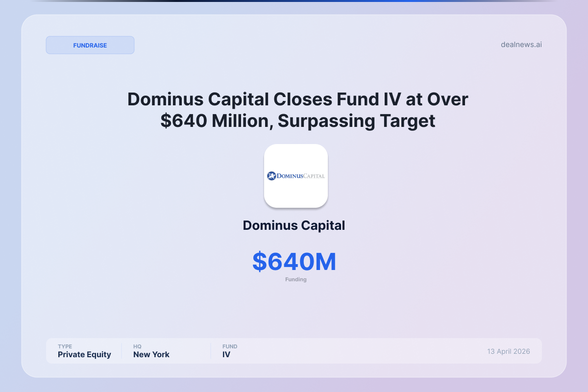Click the gray "CAPITAL" wordmark inside the logo
The image size is (588, 392).
click(x=315, y=176)
